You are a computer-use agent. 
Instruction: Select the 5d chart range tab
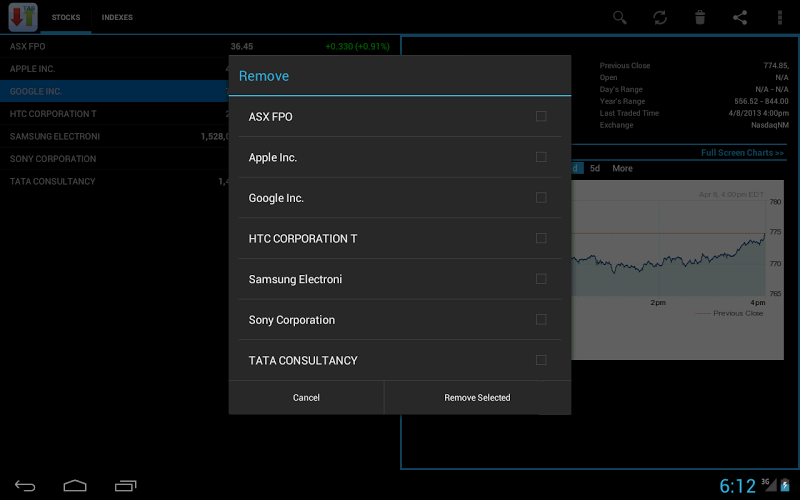click(595, 168)
